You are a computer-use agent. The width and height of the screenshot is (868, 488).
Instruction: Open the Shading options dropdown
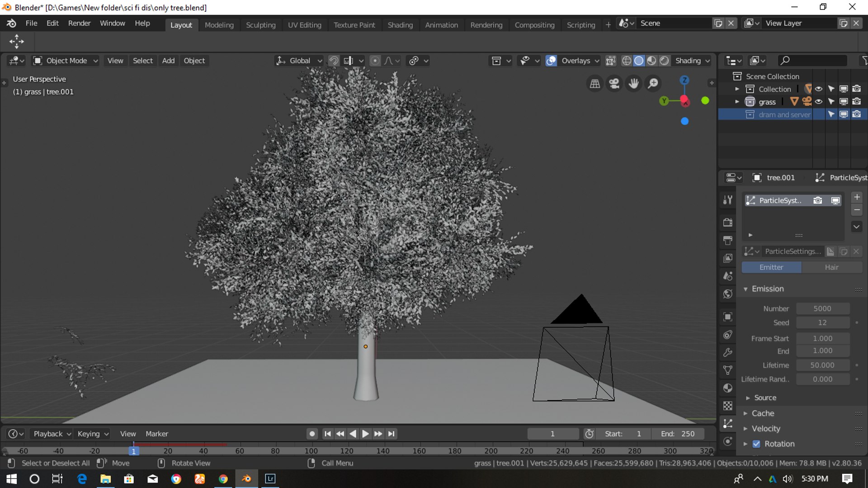point(693,61)
